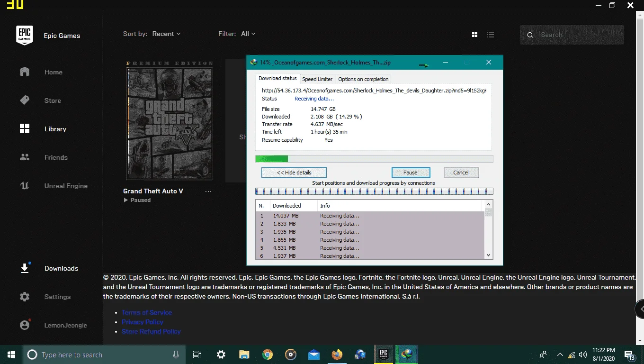Show hidden system tray icons
Viewport: 644px width, 364px height.
(560, 355)
